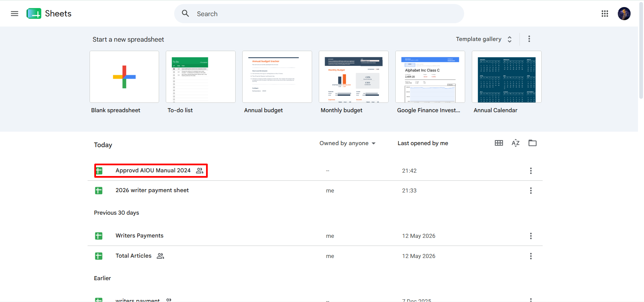Image resolution: width=644 pixels, height=302 pixels.
Task: Click shared people icon on Approvd AIOU Manual 2024
Action: click(200, 171)
